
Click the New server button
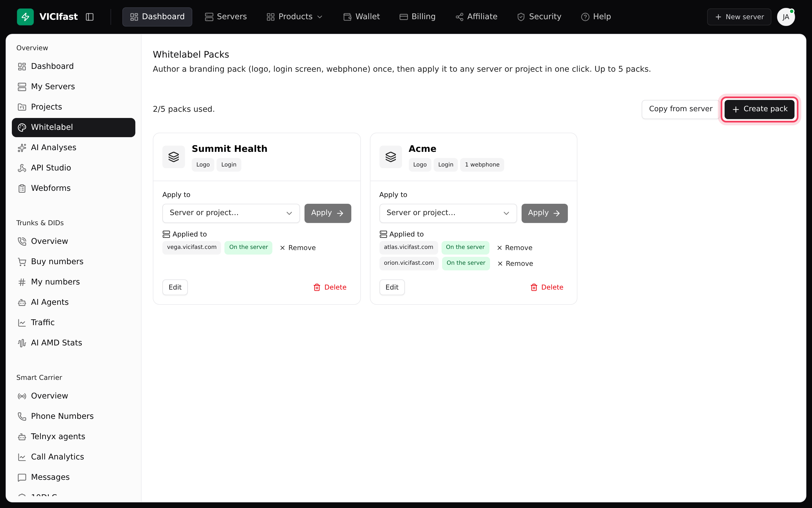(739, 17)
